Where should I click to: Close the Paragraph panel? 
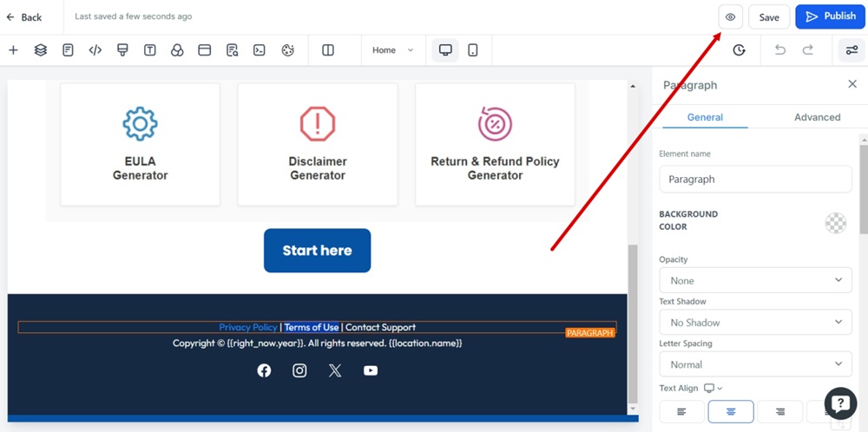(852, 84)
